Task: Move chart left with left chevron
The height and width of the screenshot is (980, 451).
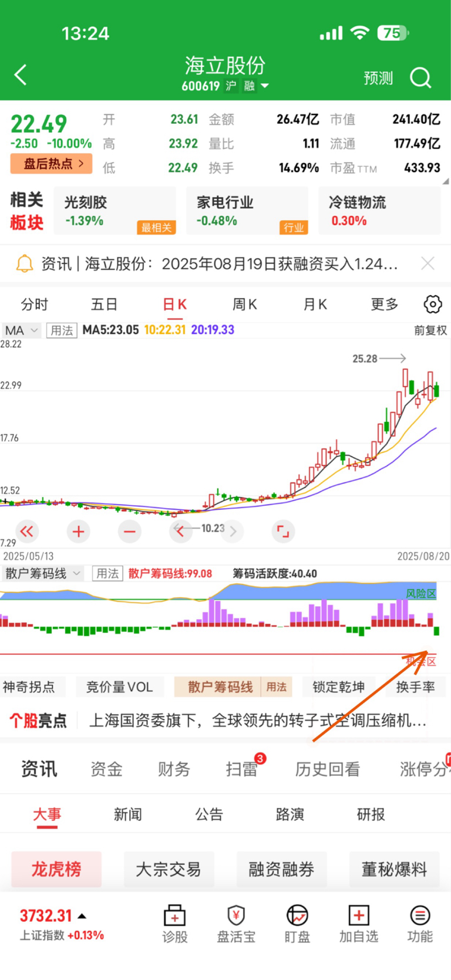Action: (x=181, y=532)
